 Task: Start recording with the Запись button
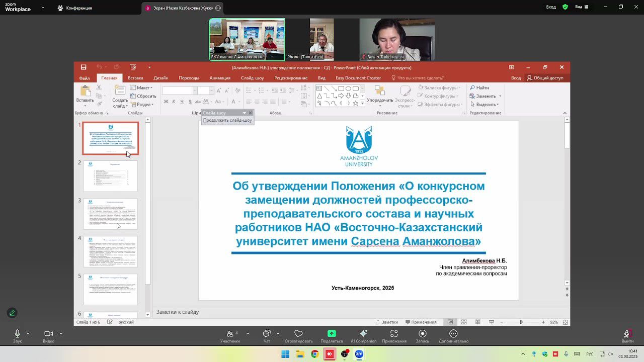tap(422, 334)
